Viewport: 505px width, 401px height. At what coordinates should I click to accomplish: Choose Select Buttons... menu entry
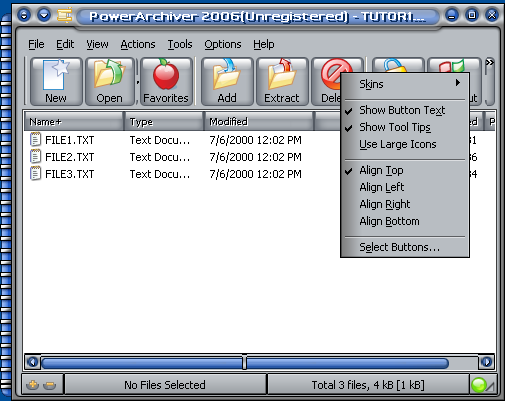pos(405,247)
